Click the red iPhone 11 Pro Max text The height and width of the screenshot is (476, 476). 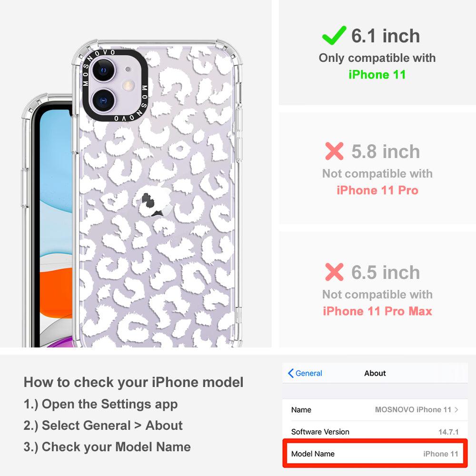tap(377, 311)
